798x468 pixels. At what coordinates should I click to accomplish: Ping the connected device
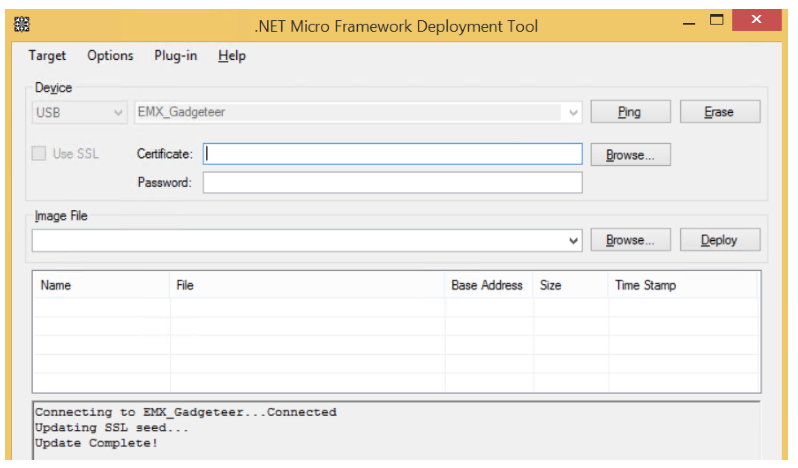pyautogui.click(x=630, y=112)
